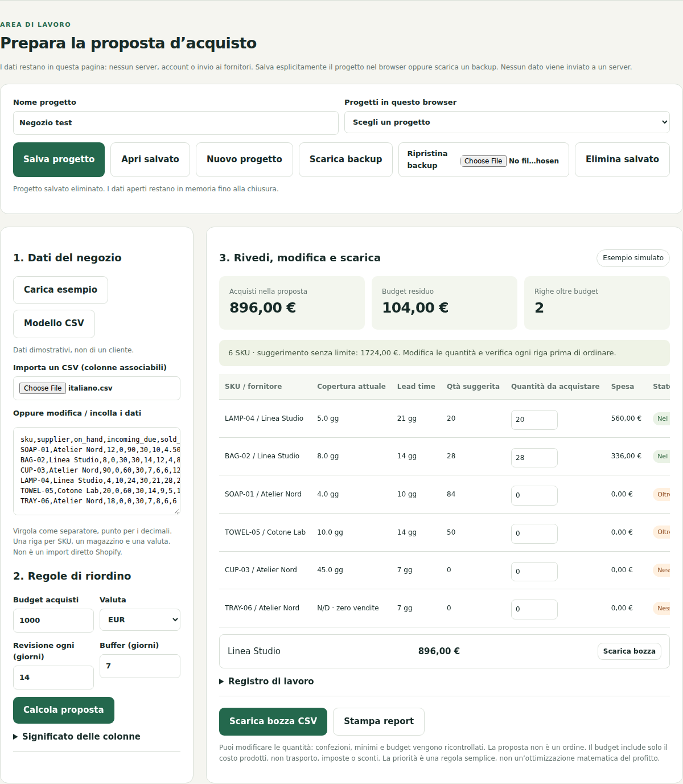This screenshot has width=683, height=784.
Task: Click the Acquisti nella proposta 896,00 € card
Action: (x=292, y=303)
